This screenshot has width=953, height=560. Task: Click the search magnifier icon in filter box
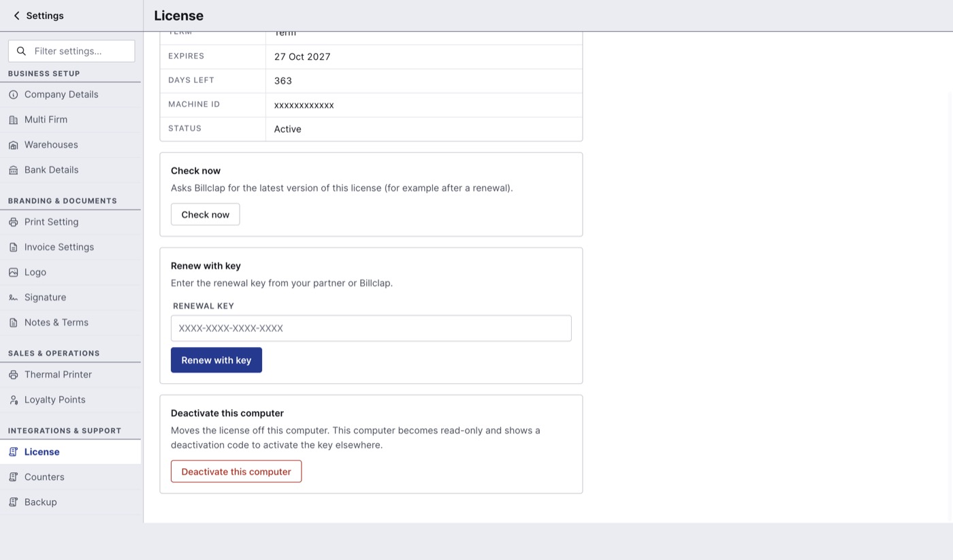click(21, 51)
